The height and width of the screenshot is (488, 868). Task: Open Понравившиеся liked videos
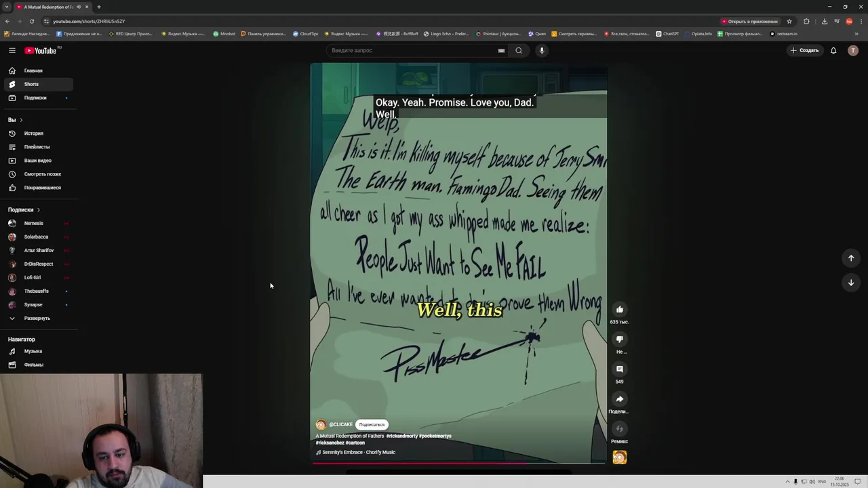tap(38, 188)
